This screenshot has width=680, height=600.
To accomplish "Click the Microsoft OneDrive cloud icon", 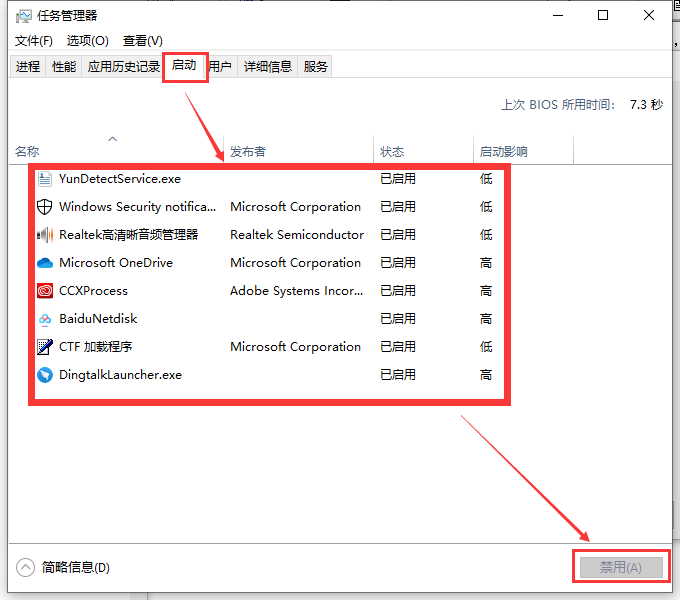I will point(44,263).
